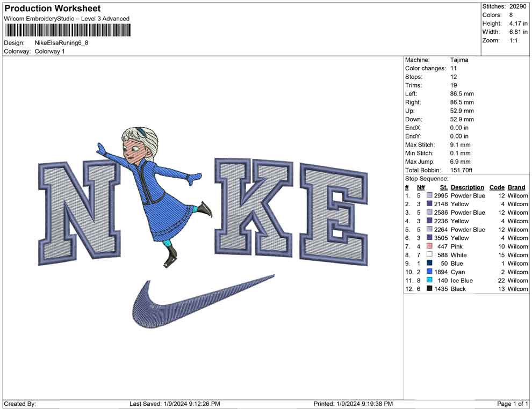Click the EndY label

tap(413, 136)
